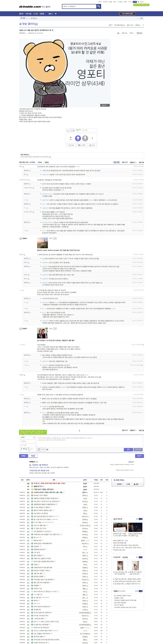Click the gray downvote (비추) icon
The width and height of the screenshot is (163, 644).
tap(85, 138)
